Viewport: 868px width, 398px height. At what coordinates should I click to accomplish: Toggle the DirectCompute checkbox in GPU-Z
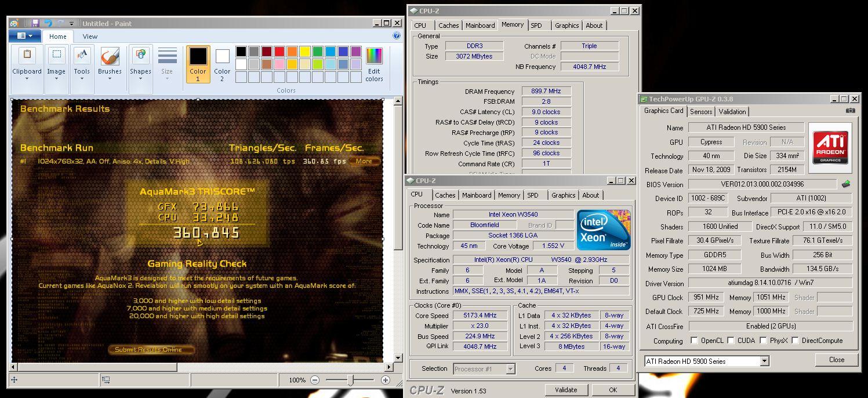coord(795,341)
